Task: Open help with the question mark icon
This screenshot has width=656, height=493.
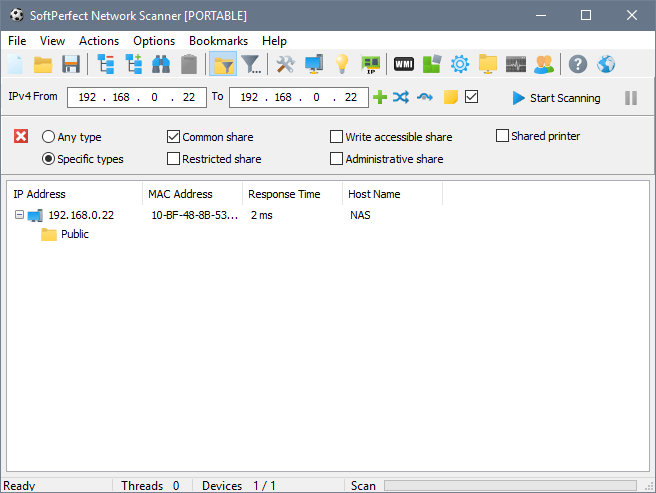Action: point(578,64)
